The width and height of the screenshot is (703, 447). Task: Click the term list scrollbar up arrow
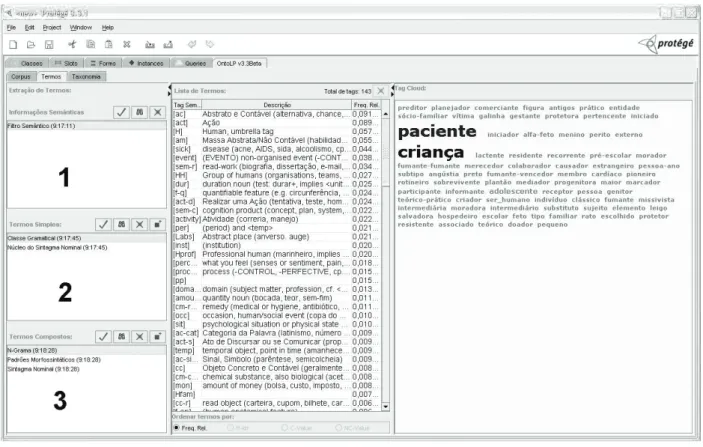click(385, 114)
